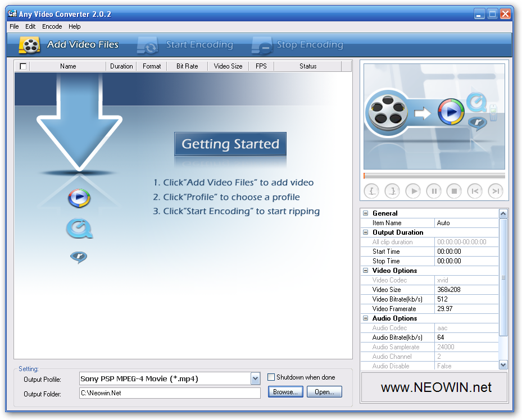Viewport: 522px width, 420px height.
Task: Collapse the Video Options section
Action: click(x=366, y=271)
